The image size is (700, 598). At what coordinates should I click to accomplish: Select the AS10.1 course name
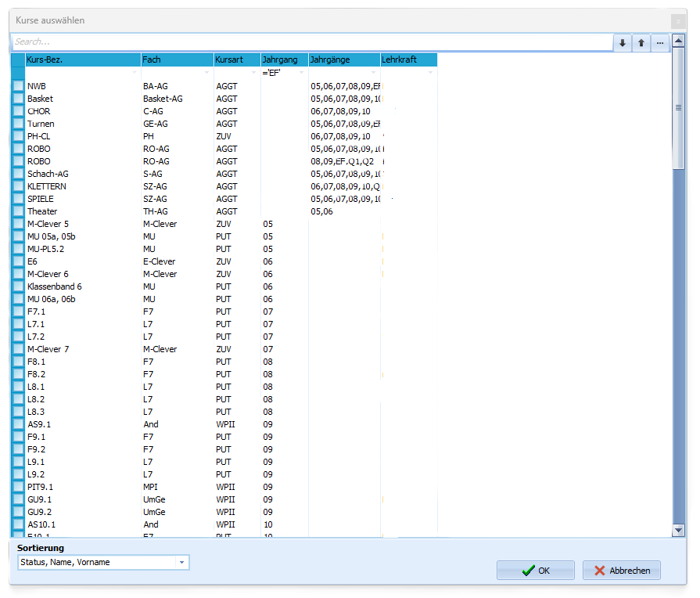pyautogui.click(x=41, y=524)
